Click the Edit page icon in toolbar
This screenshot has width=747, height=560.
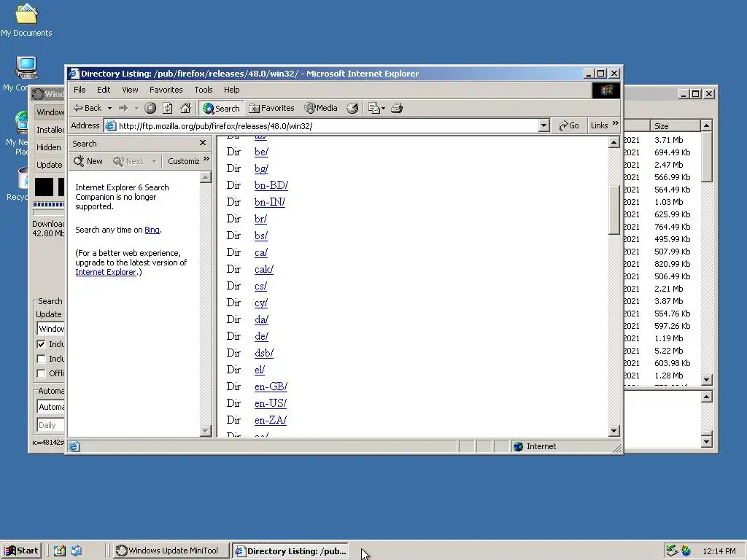pos(374,108)
